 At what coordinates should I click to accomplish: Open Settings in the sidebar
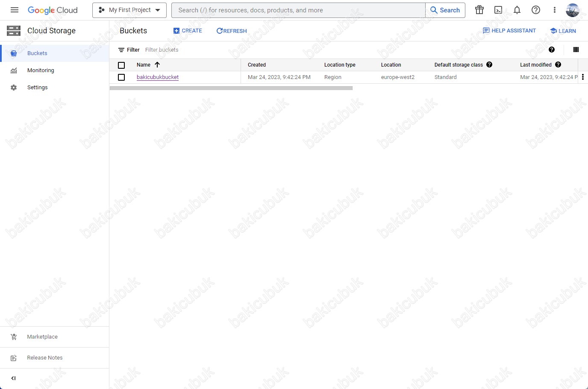pos(54,88)
